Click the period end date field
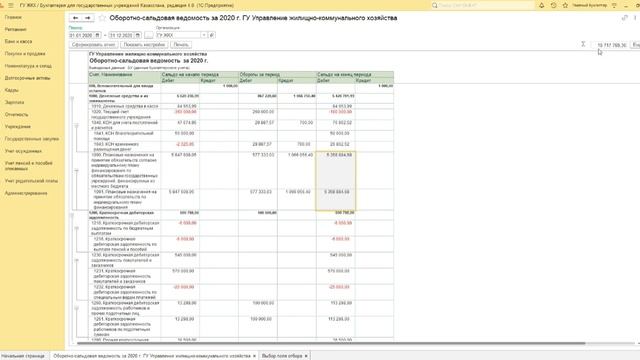 122,35
